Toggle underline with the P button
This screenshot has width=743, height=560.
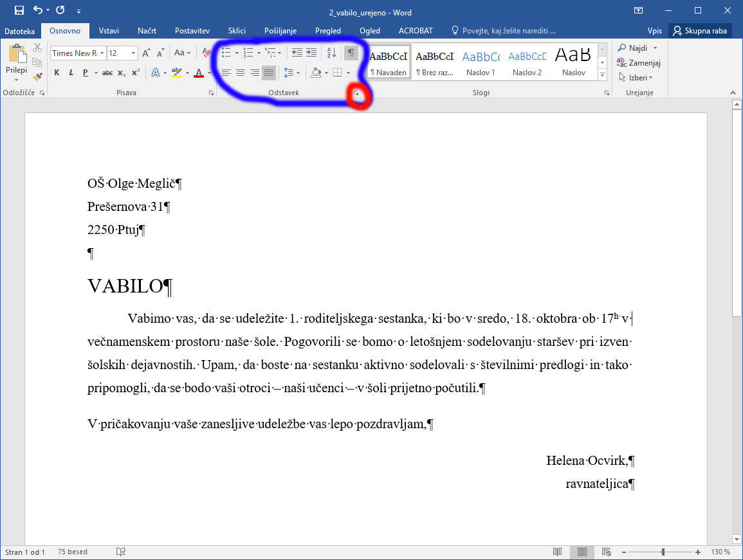pyautogui.click(x=86, y=73)
